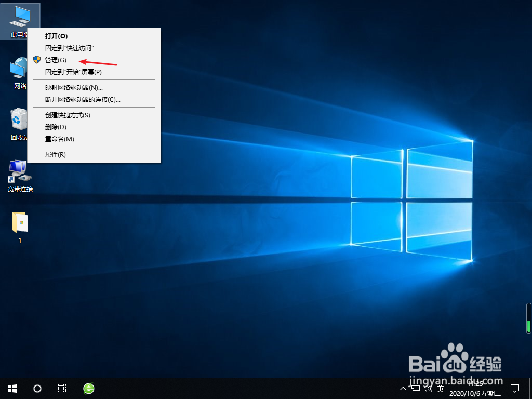Screen dimensions: 532x399
Task: Click the green meter widget at right edge
Action: point(528,318)
